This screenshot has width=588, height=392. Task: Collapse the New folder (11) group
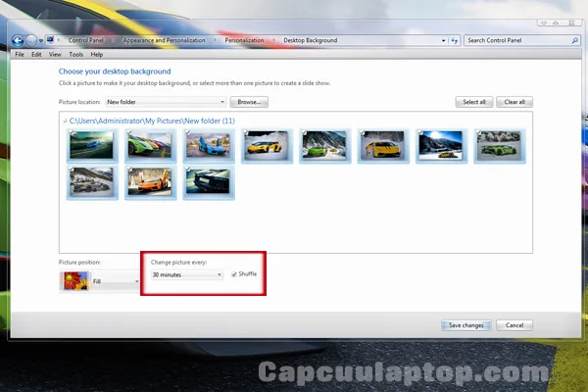coord(65,121)
